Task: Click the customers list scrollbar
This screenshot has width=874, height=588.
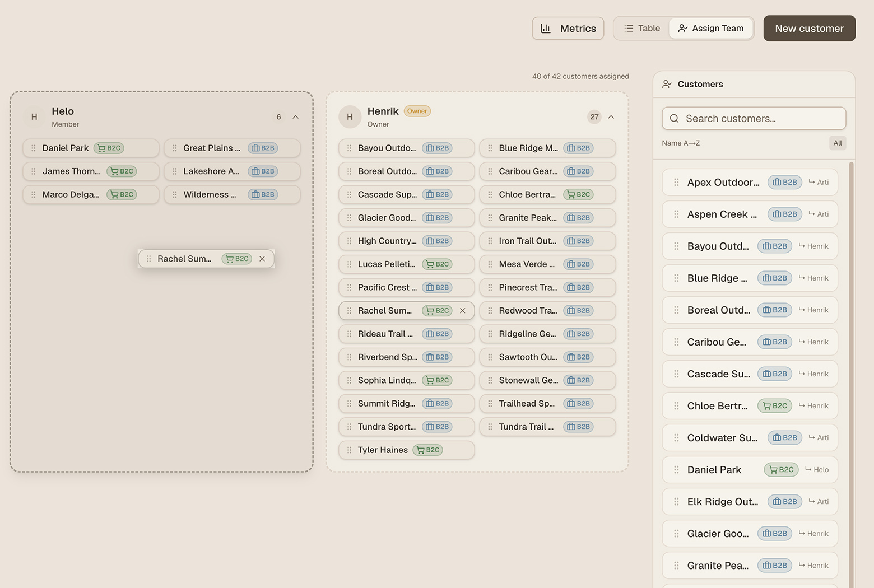Action: pyautogui.click(x=852, y=375)
